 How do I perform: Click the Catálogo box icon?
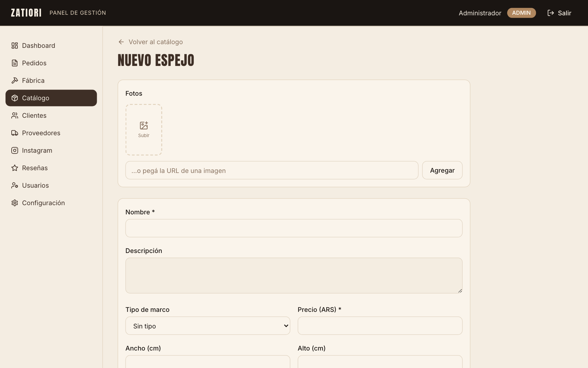(x=15, y=98)
